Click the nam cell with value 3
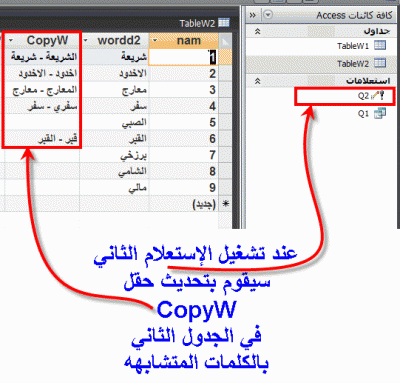 (184, 90)
